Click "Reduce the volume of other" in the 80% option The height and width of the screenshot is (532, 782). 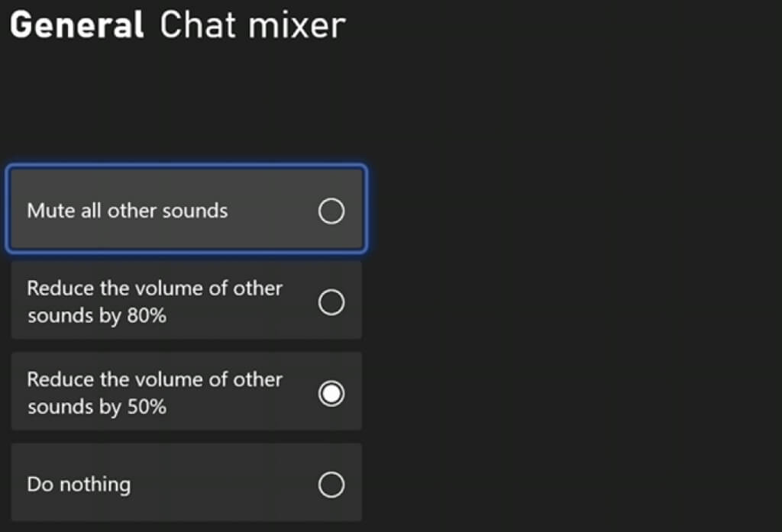point(154,289)
